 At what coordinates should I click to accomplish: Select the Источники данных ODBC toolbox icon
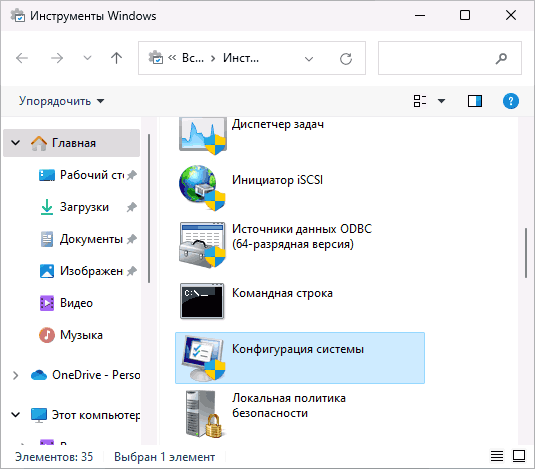(x=202, y=245)
